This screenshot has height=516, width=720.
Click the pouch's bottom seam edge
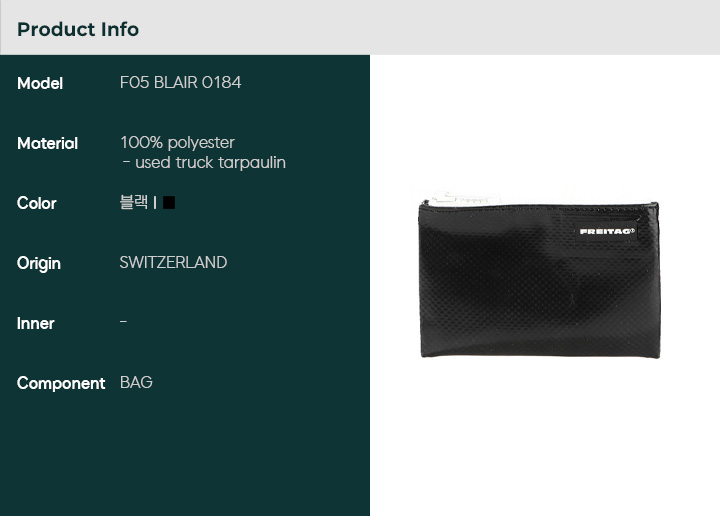[x=540, y=354]
